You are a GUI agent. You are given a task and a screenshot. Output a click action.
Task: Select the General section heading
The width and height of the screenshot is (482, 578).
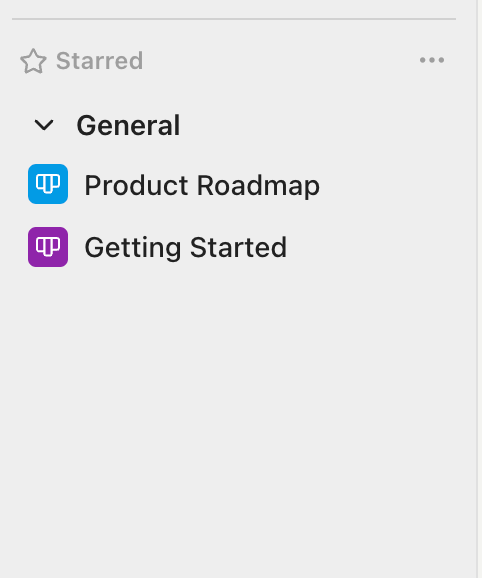(x=128, y=125)
